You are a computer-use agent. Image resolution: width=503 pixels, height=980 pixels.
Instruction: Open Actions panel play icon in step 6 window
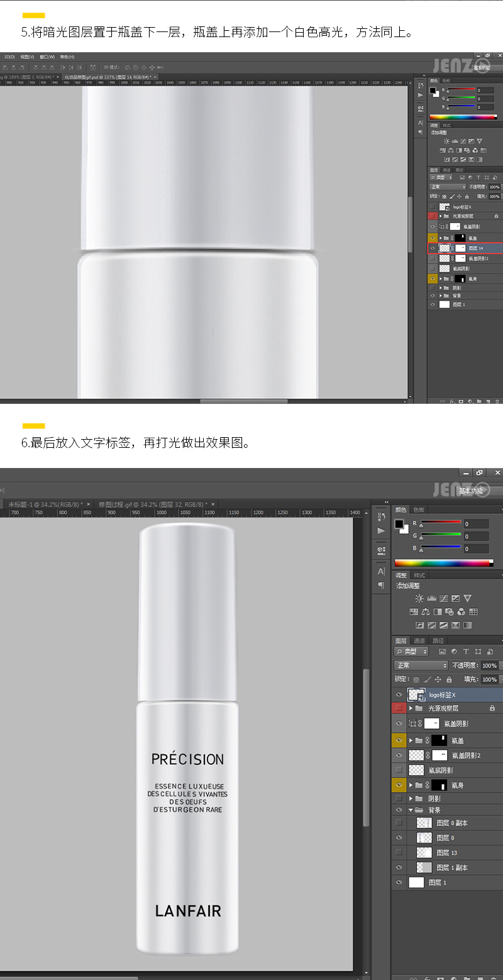coord(381,531)
